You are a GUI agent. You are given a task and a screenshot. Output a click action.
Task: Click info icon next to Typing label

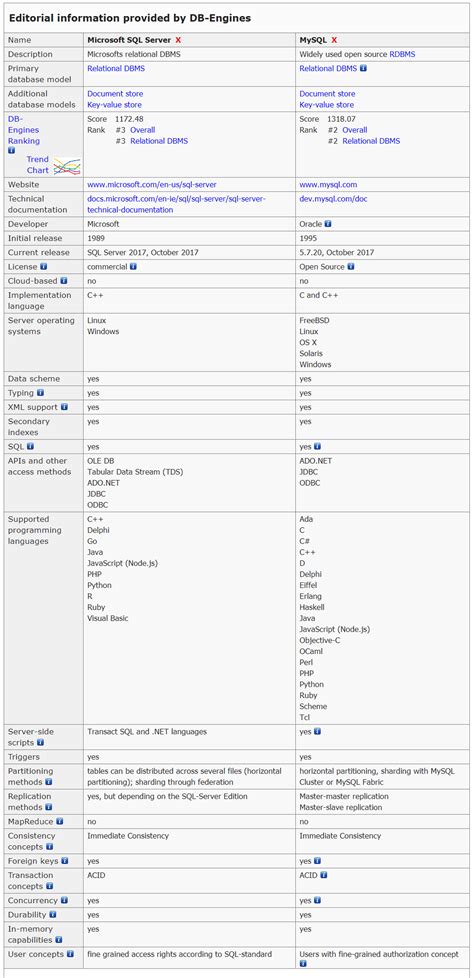click(41, 393)
